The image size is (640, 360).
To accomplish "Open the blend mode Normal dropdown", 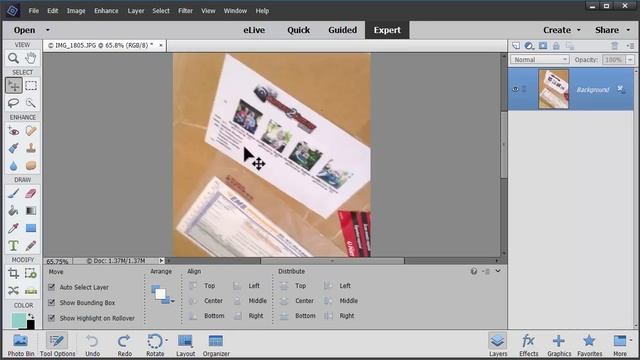I will 540,60.
